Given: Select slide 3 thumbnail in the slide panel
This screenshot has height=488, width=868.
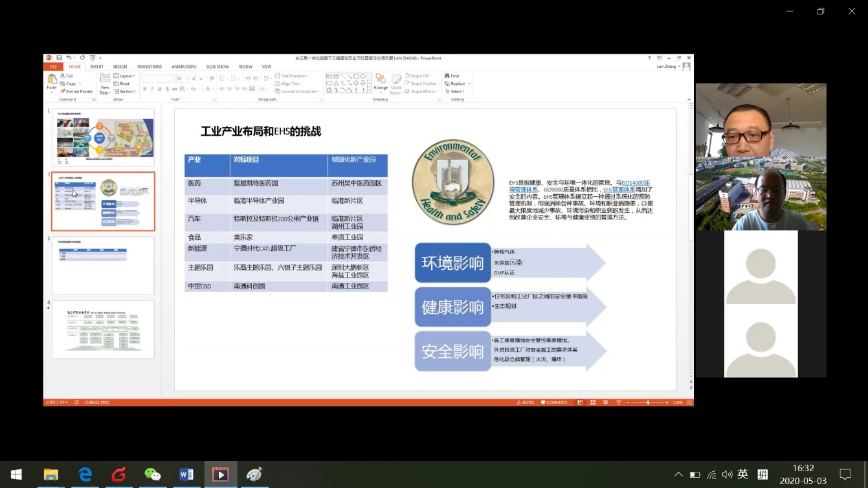Looking at the screenshot, I should click(103, 265).
